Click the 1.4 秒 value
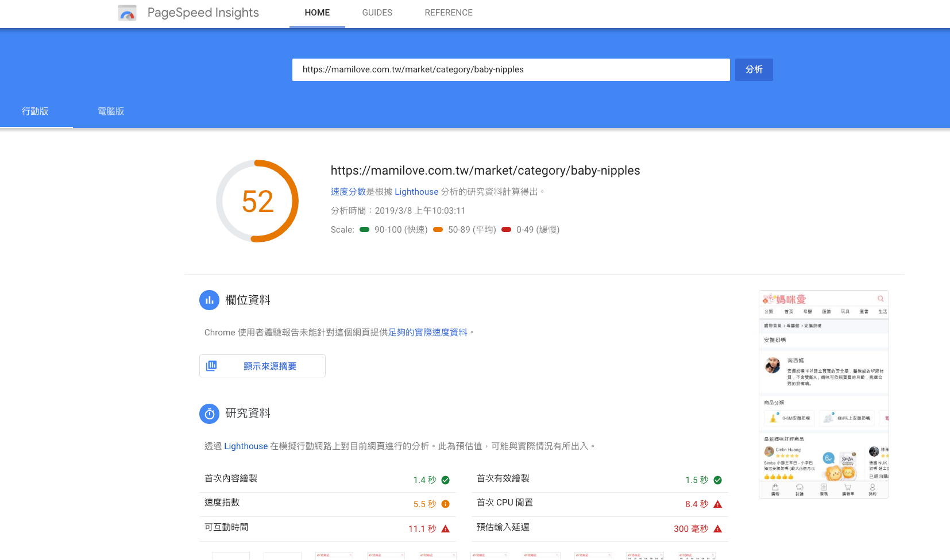 [424, 480]
